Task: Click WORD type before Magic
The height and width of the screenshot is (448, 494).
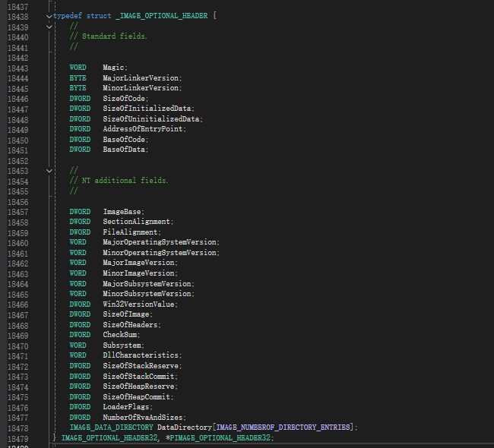Action: coord(78,68)
